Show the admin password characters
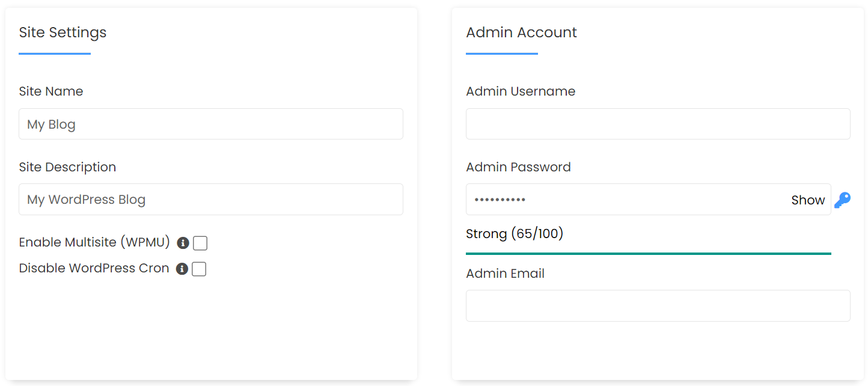 [x=807, y=200]
